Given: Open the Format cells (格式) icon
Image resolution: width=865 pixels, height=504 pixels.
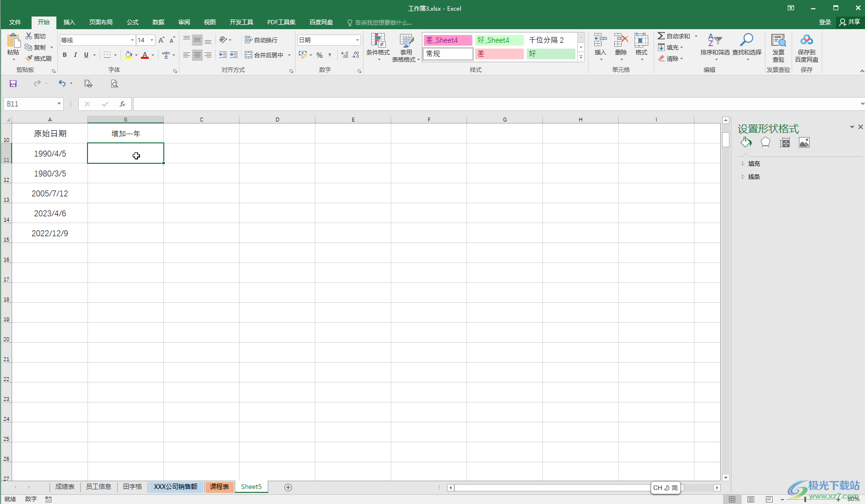Looking at the screenshot, I should [641, 40].
